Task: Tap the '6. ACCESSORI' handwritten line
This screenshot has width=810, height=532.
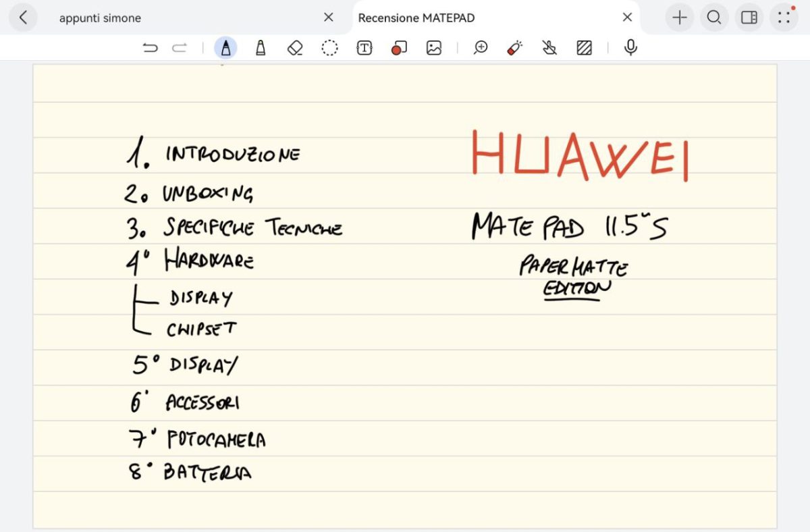Action: [185, 402]
